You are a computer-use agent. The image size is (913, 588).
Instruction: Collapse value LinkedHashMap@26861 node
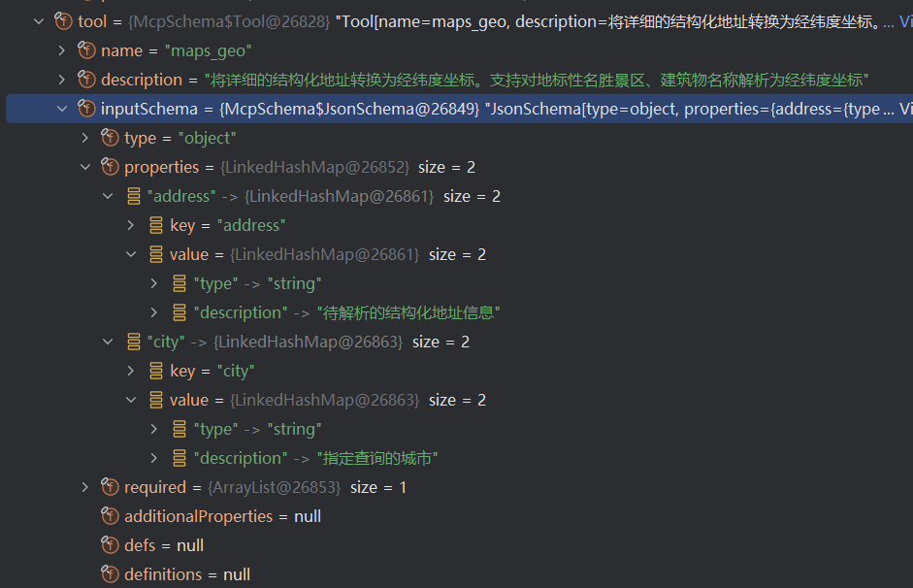(131, 254)
